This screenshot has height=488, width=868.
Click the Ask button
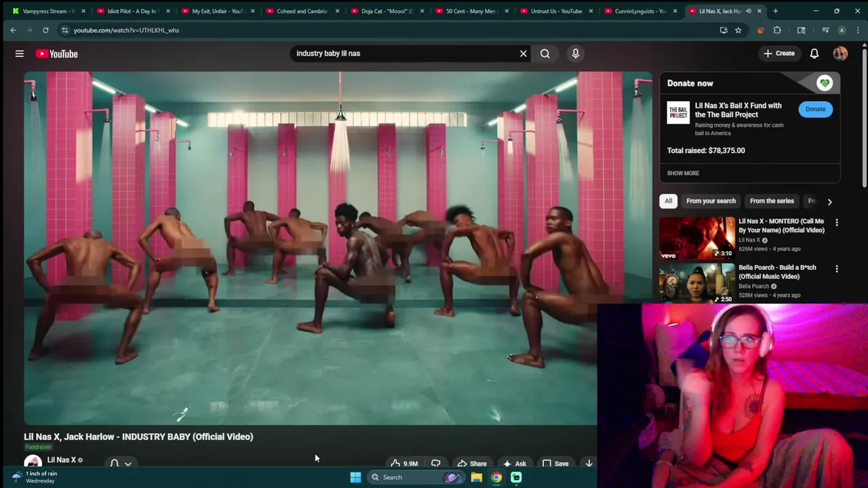pos(514,464)
